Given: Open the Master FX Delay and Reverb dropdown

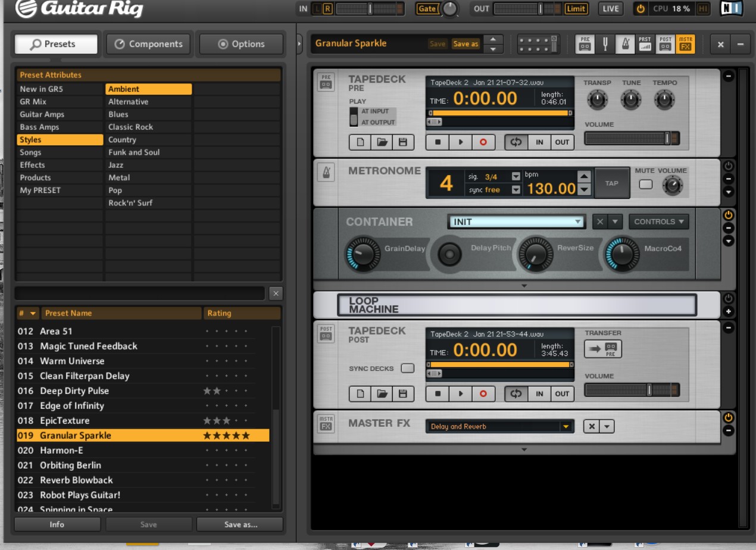Looking at the screenshot, I should coord(499,426).
